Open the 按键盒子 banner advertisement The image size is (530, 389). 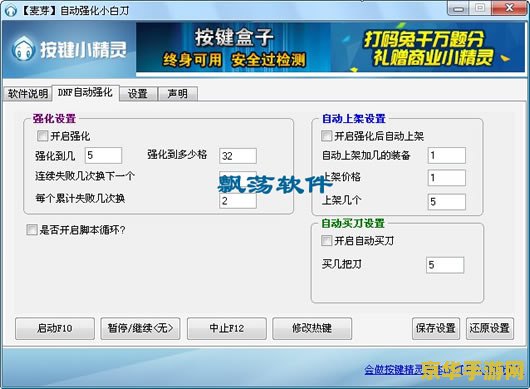[x=234, y=48]
